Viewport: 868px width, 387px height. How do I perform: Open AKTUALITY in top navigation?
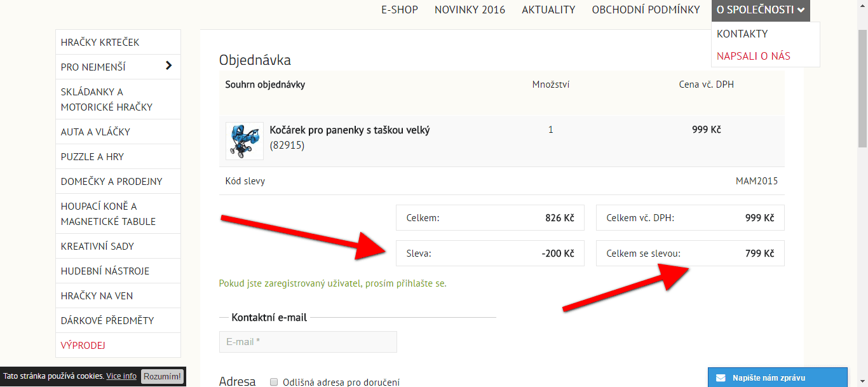pyautogui.click(x=548, y=10)
